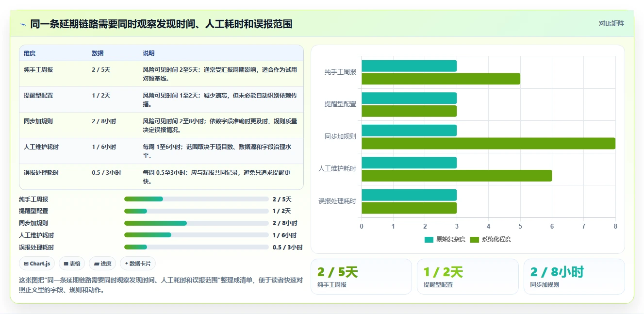Click the teal 提醒型配置 chart bar
The image size is (644, 314).
409,98
